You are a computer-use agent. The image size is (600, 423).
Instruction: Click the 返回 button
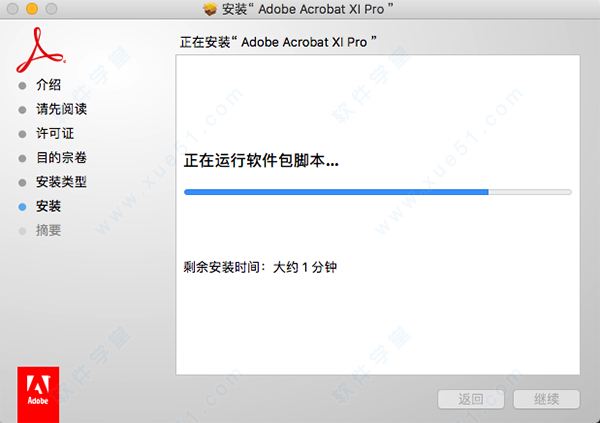(471, 399)
